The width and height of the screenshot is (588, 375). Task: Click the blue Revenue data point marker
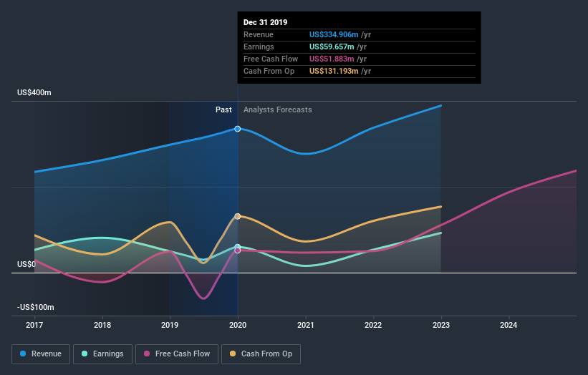click(237, 129)
